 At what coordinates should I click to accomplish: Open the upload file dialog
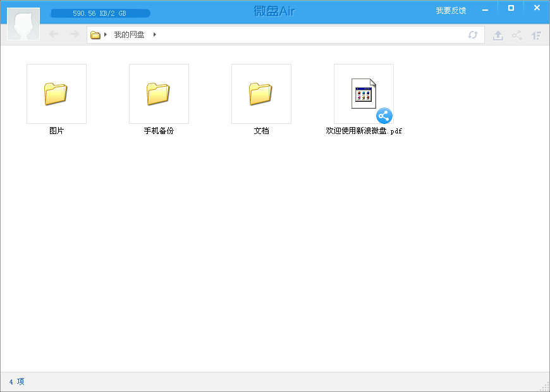(498, 35)
